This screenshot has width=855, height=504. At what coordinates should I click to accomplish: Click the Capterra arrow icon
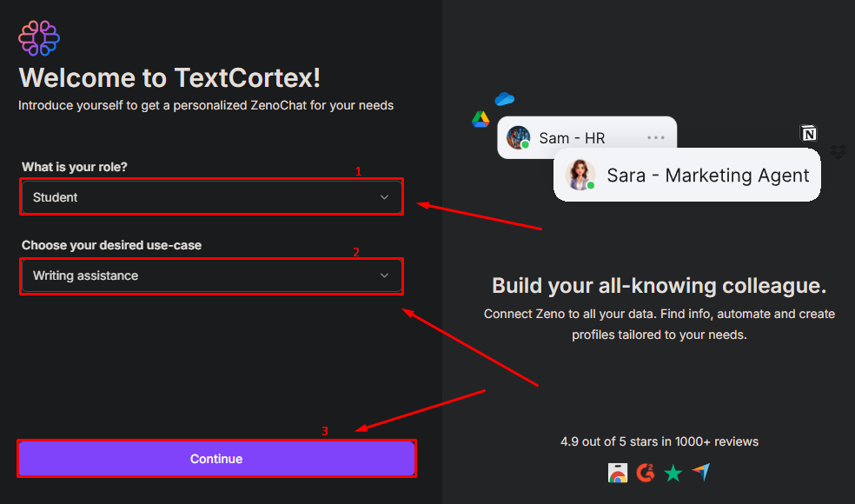(x=700, y=473)
